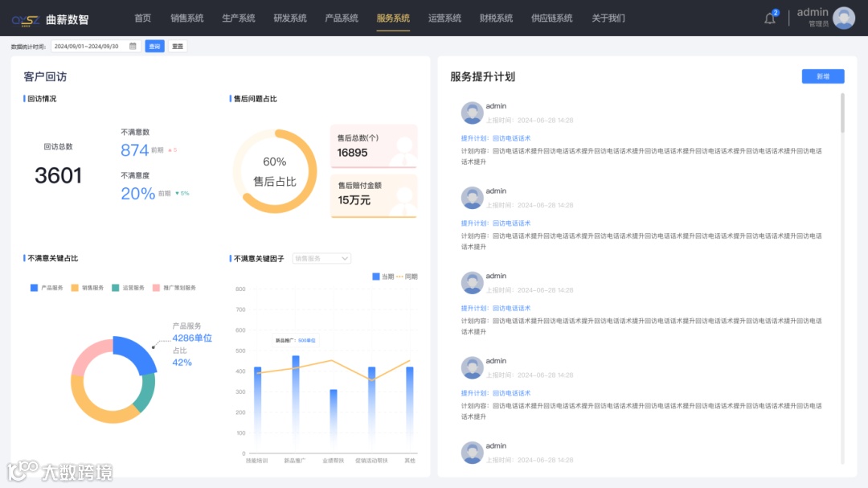This screenshot has width=868, height=488.
Task: Click the 促销活动帮扶 bar in chart
Action: click(371, 408)
